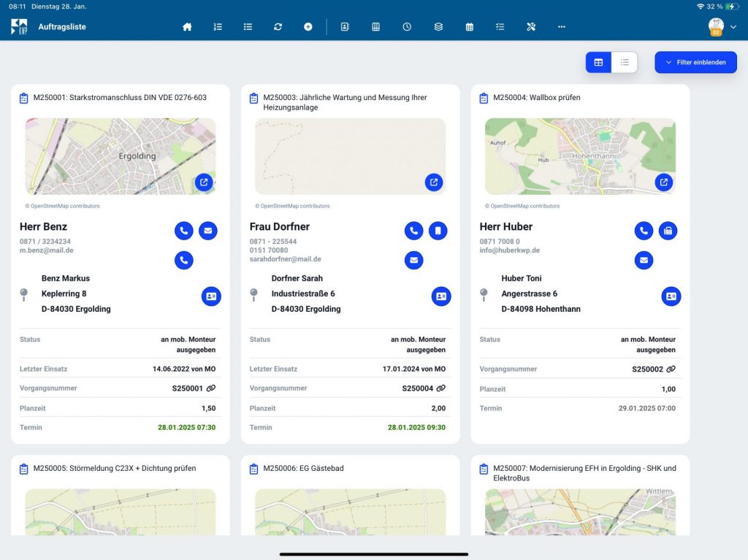Open the contact card for Huber Toni
The height and width of the screenshot is (560, 748).
(671, 296)
